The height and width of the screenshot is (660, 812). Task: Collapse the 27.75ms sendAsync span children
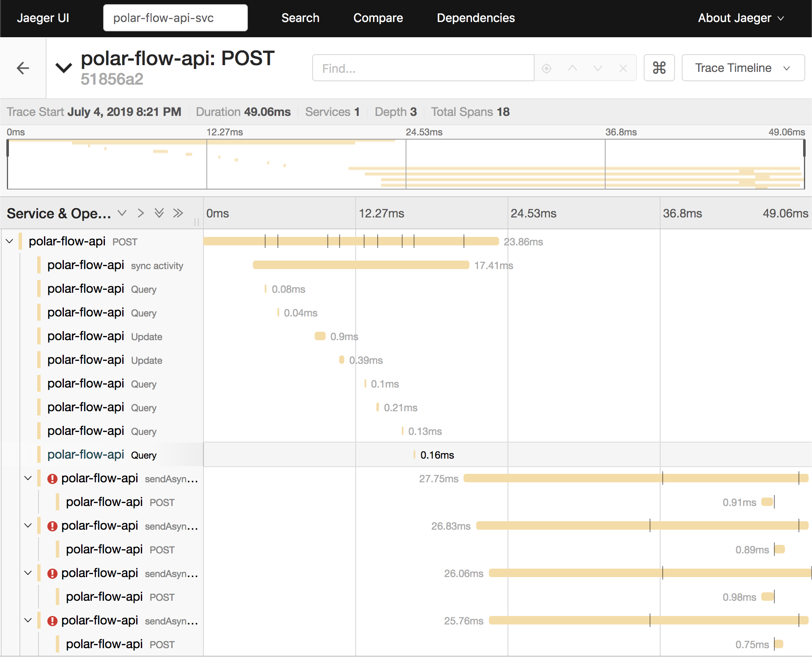click(x=28, y=478)
